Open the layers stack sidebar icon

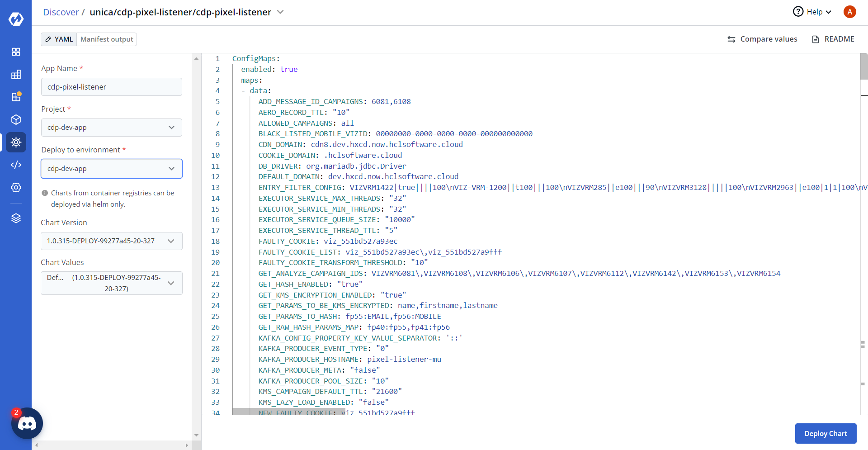click(16, 218)
